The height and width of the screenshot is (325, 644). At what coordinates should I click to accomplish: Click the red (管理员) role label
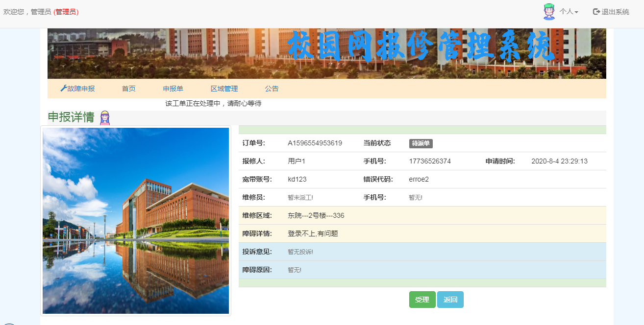click(x=66, y=12)
